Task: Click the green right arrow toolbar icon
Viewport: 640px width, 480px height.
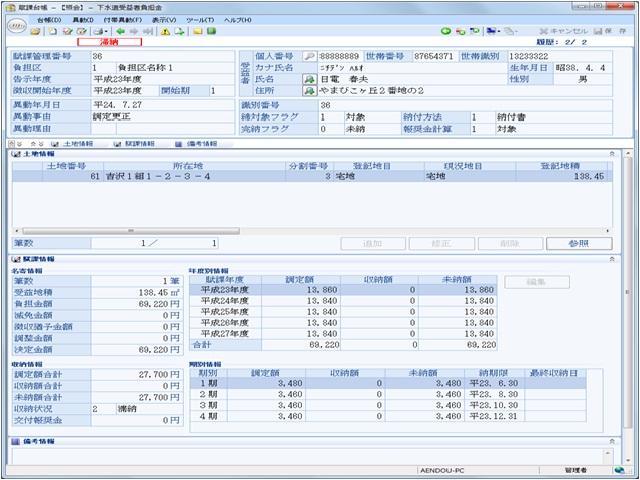Action: (134, 32)
